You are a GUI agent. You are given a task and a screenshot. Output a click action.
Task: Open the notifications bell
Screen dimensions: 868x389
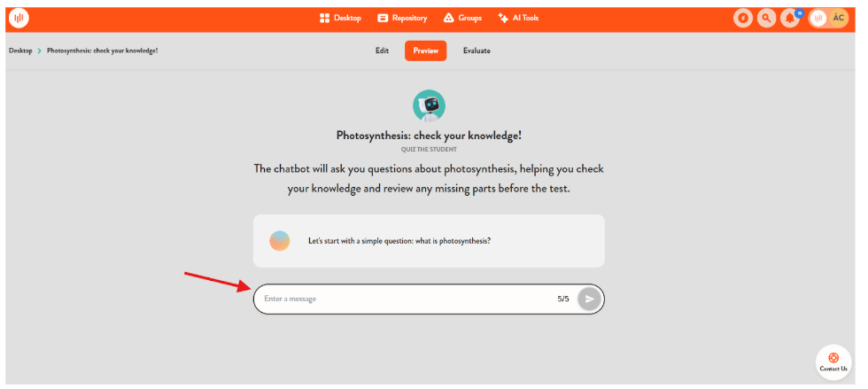(x=790, y=18)
